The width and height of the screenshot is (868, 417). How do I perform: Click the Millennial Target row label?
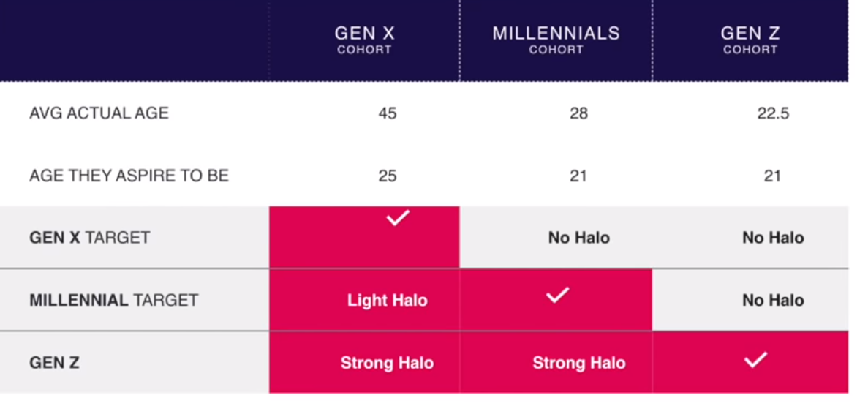click(113, 301)
